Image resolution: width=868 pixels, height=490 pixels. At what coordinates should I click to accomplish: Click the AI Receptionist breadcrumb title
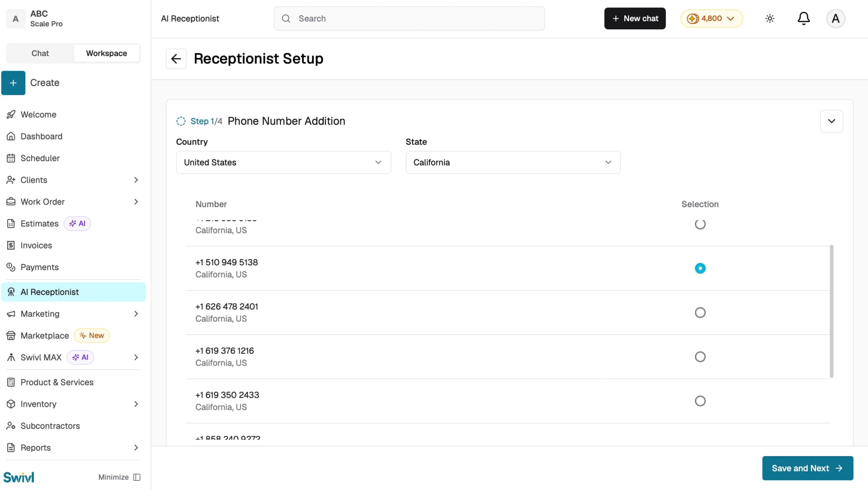190,19
